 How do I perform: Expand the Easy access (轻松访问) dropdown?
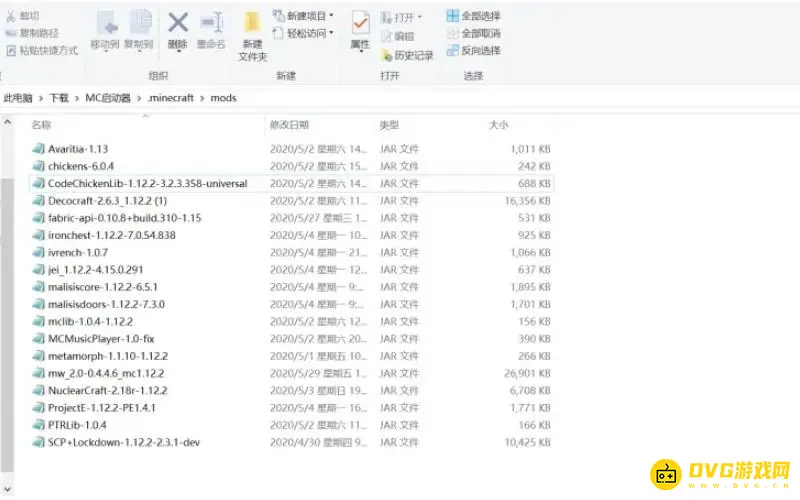tap(331, 33)
